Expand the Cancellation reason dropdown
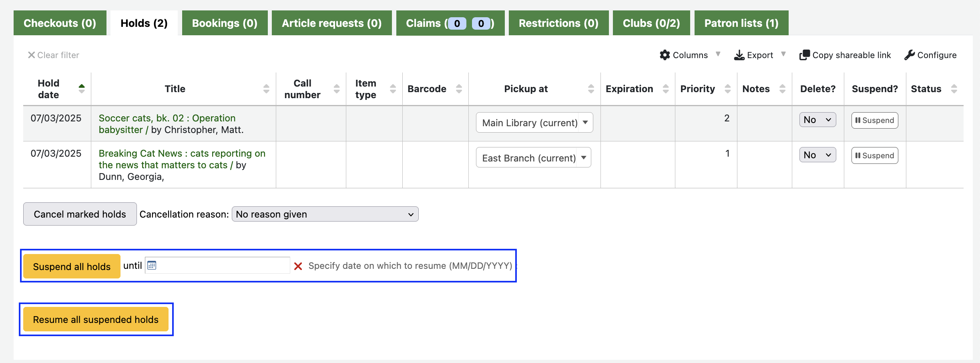 tap(325, 214)
